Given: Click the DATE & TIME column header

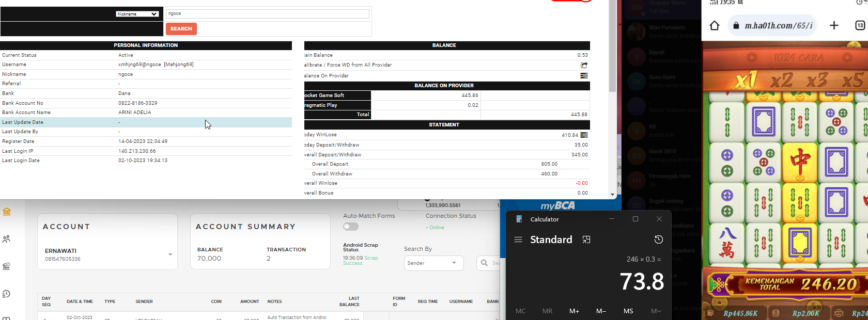Looking at the screenshot, I should [x=80, y=301].
